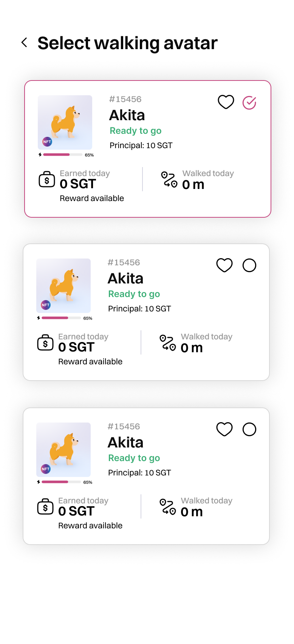The image size is (294, 644).
Task: Open the third Akita dog picture
Action: click(63, 449)
